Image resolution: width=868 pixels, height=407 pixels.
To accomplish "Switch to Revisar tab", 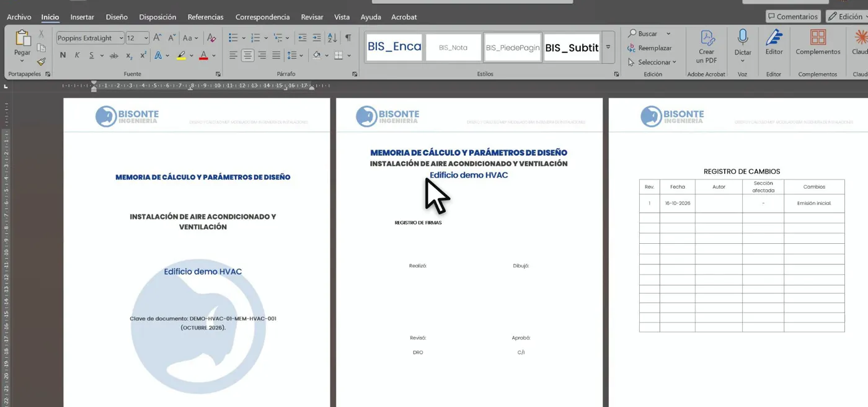I will (312, 17).
